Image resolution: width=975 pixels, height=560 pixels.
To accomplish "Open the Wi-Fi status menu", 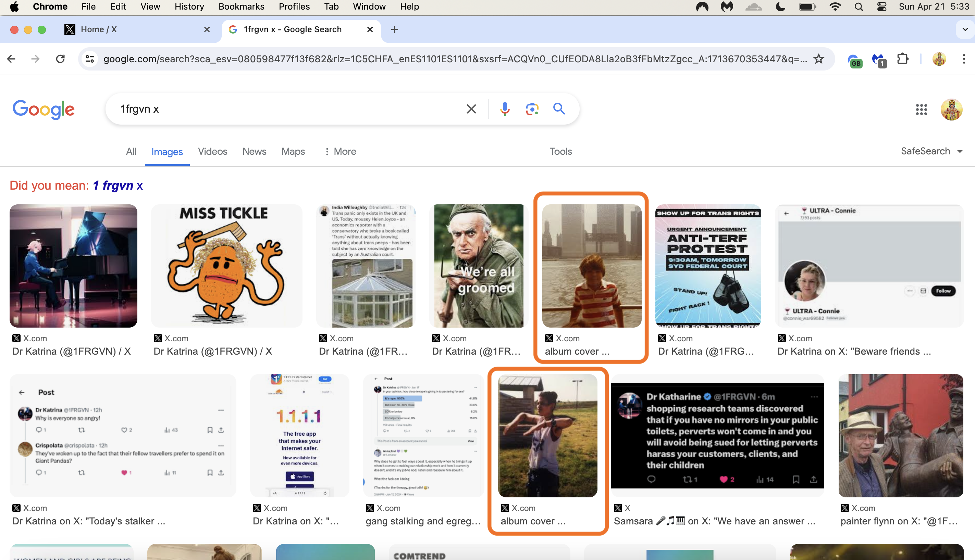I will [835, 7].
